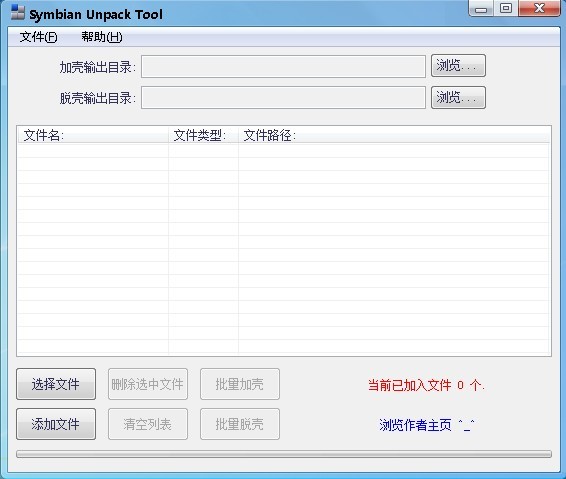Sort by the 文件类型 column header
Viewport: 566px width, 479px height.
[203, 135]
